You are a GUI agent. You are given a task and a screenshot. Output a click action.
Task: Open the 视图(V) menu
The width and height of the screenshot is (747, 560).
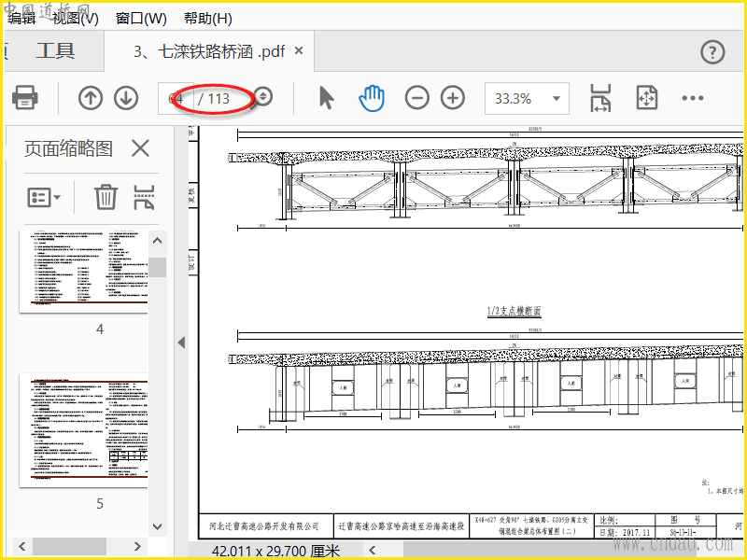76,19
